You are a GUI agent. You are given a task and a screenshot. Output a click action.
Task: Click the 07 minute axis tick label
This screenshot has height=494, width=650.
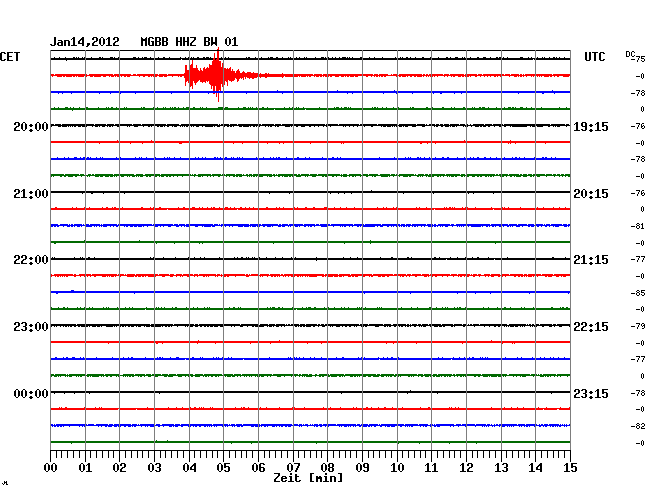(293, 467)
